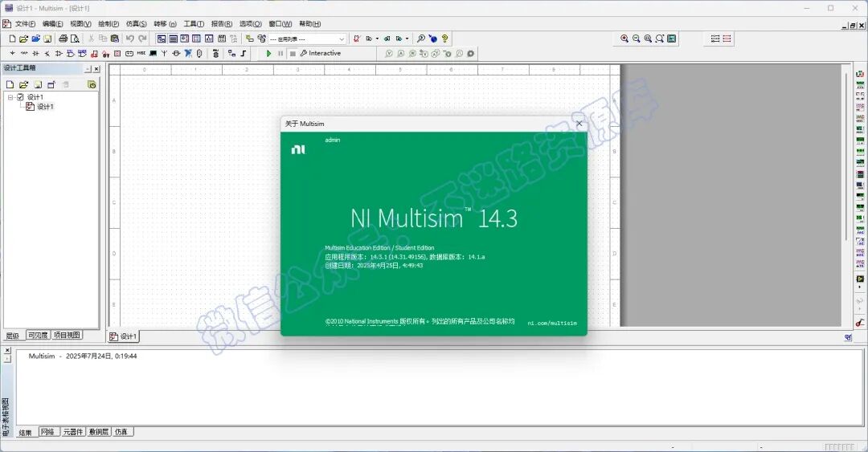Select the 仿真 spreadsheet tab

(121, 432)
